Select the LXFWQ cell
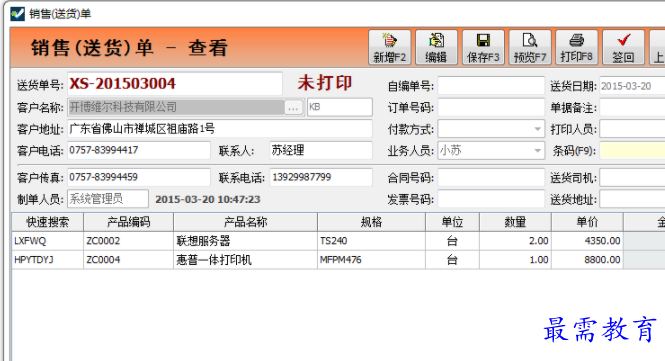This screenshot has height=361, width=665. tap(48, 241)
